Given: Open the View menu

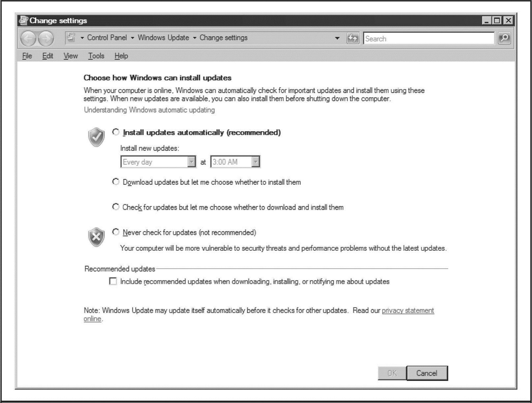Looking at the screenshot, I should tap(71, 56).
